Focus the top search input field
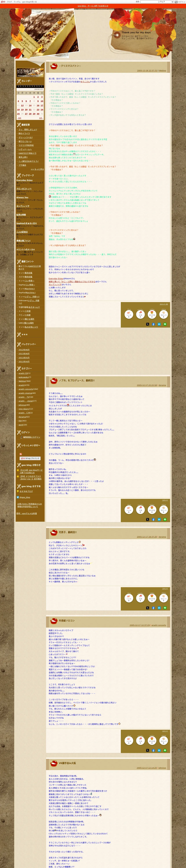186x868 pixels. (x=149, y=2)
